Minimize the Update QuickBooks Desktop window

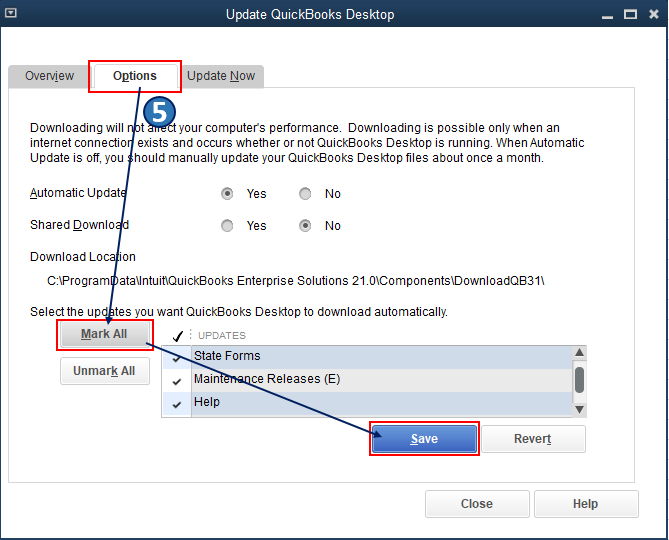[607, 15]
